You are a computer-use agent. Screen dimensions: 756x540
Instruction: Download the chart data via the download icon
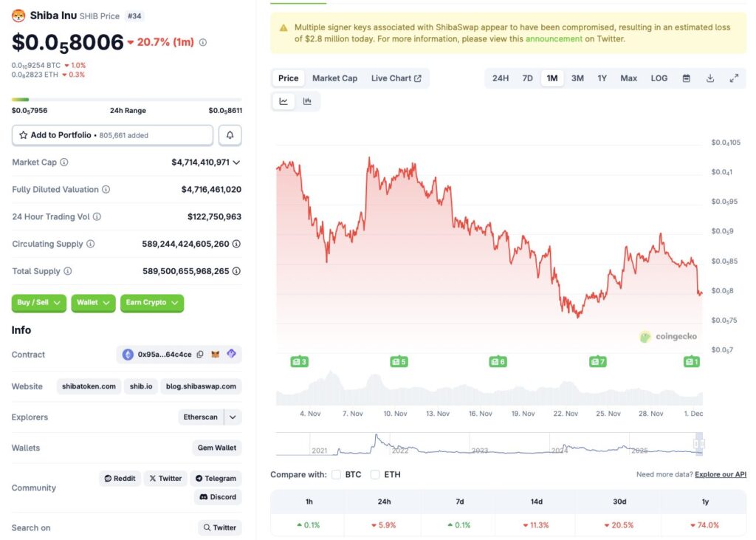(x=711, y=78)
